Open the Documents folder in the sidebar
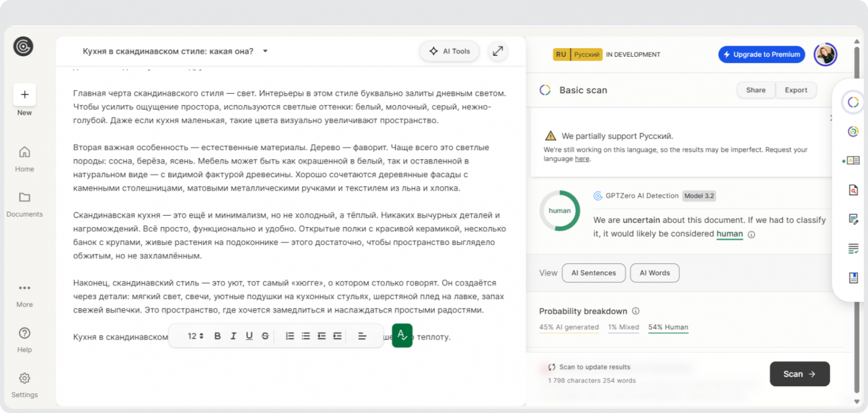This screenshot has width=868, height=413. (24, 204)
